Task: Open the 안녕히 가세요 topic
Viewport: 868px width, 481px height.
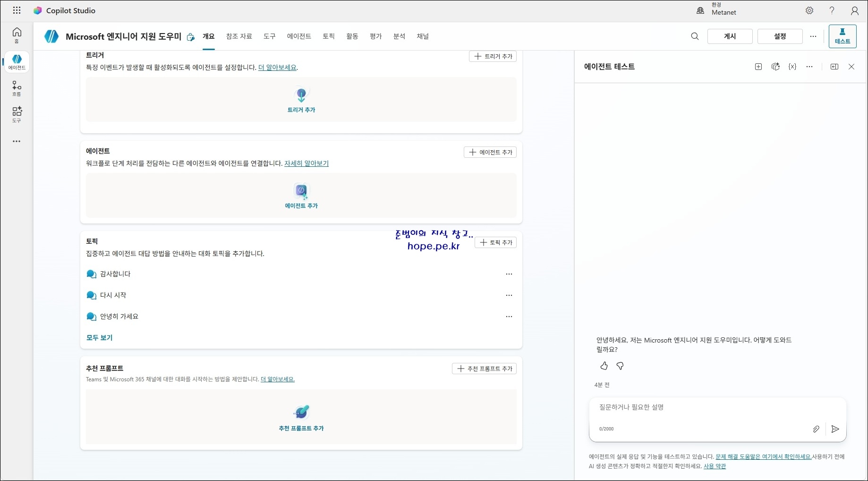Action: (119, 317)
